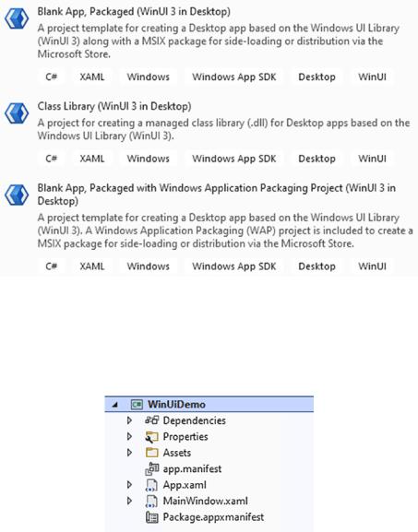
Task: Expand the App.xaml node arrow
Action: point(129,485)
